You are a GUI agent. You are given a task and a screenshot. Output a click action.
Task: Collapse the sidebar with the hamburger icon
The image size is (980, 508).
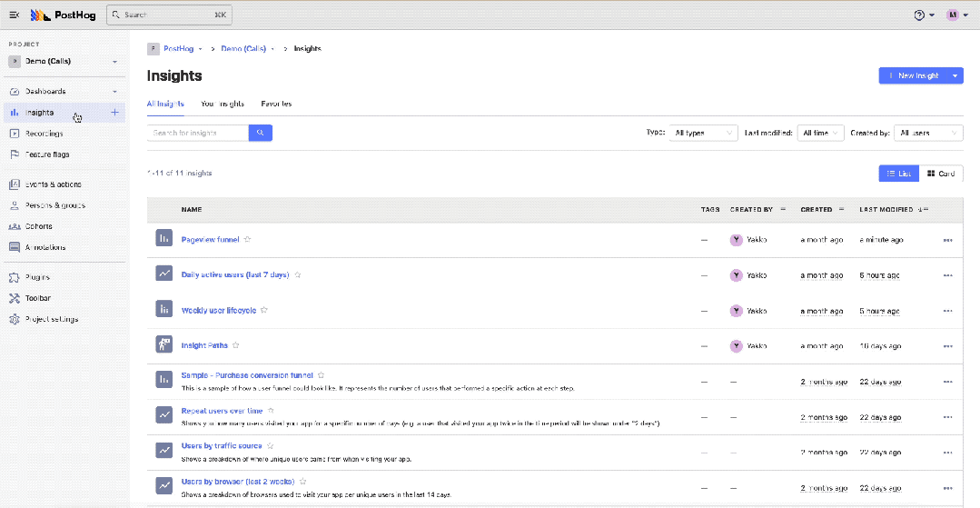coord(14,15)
